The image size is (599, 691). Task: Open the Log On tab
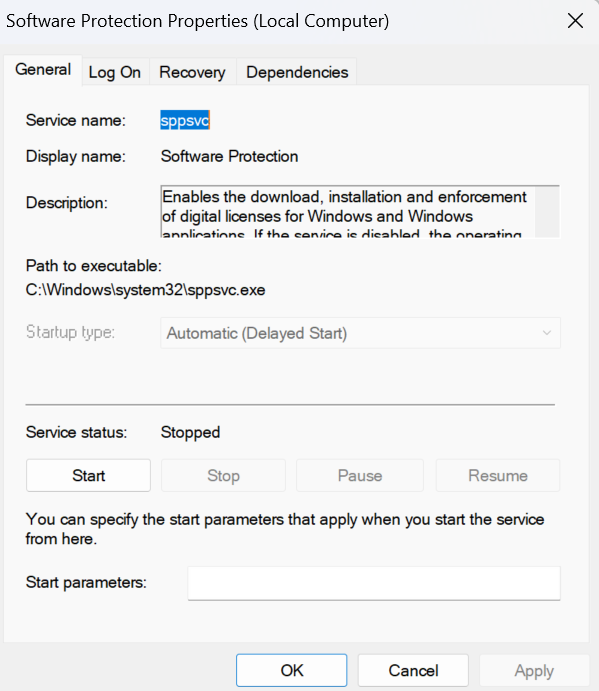[115, 72]
